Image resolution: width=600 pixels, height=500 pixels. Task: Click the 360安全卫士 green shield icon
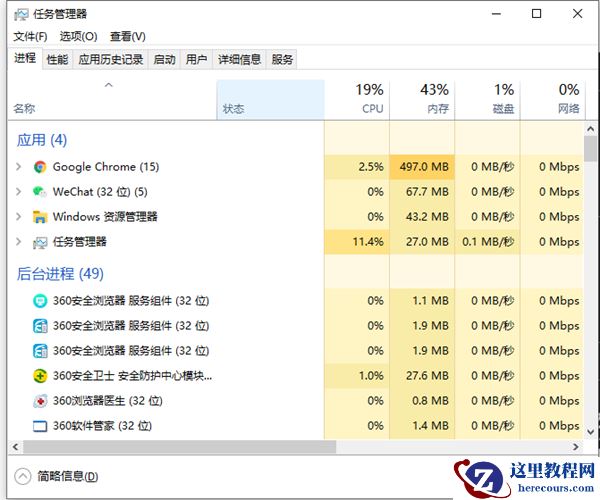[x=40, y=376]
